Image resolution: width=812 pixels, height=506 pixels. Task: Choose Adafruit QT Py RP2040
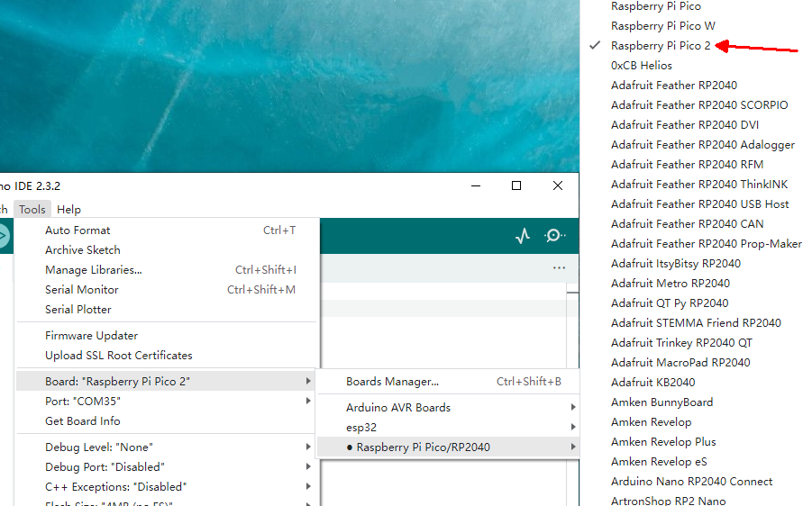[670, 303]
